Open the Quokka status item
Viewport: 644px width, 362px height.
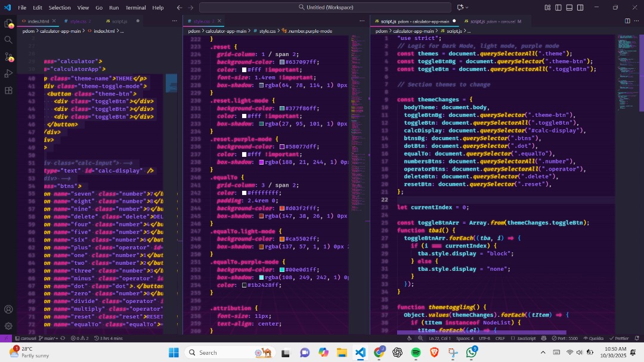coord(594,338)
